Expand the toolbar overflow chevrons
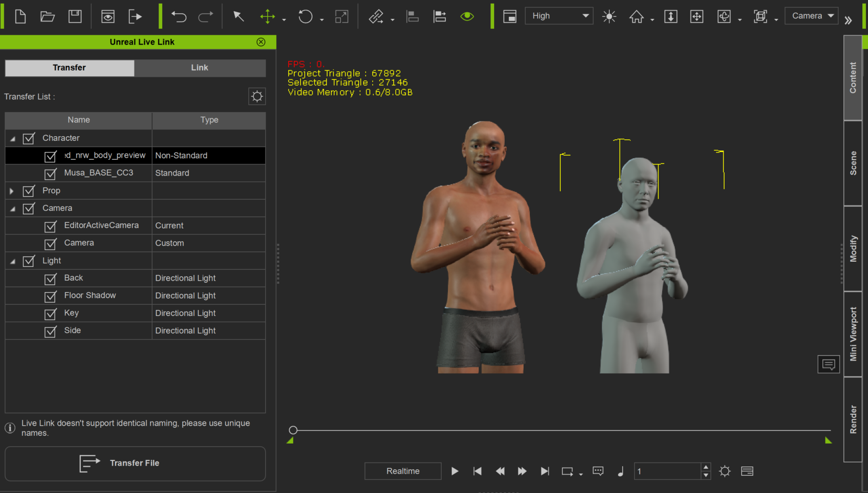Image resolution: width=868 pixels, height=493 pixels. (848, 20)
